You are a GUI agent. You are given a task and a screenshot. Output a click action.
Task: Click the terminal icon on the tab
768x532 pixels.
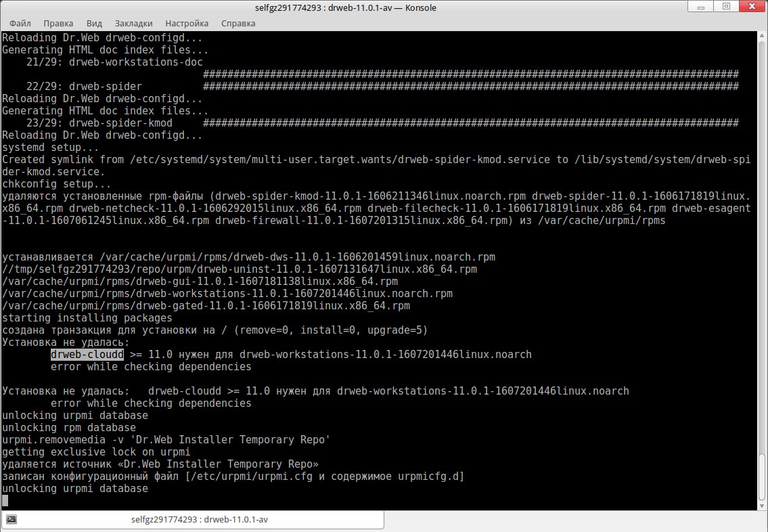point(12,519)
